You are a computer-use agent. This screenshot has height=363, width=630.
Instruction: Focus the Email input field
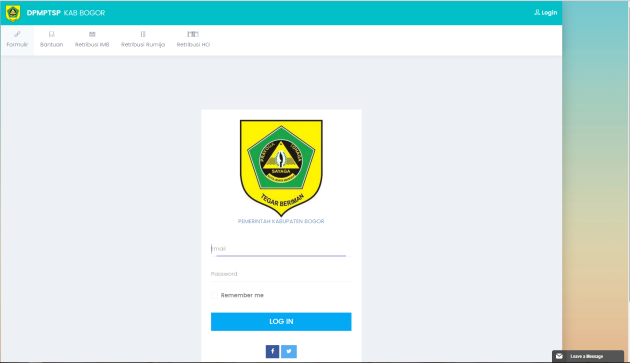click(x=281, y=249)
